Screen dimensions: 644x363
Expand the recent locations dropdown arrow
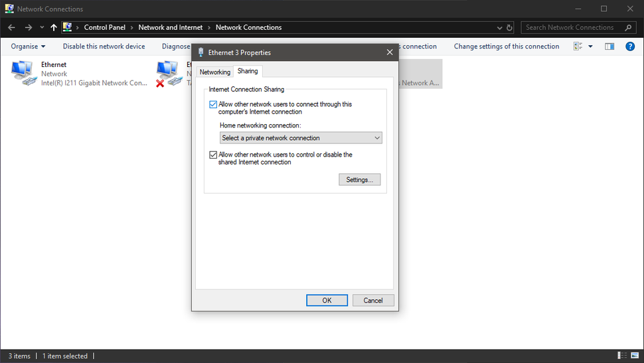coord(42,28)
